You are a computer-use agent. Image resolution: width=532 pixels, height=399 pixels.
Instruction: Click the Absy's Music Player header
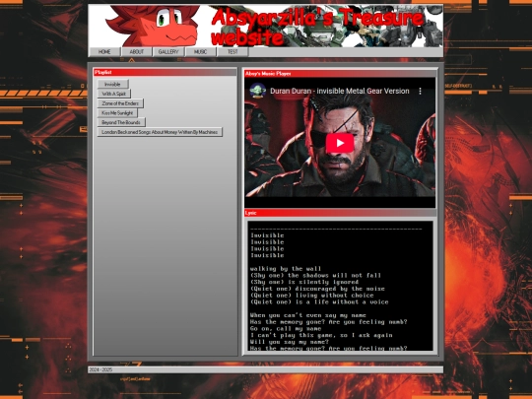[x=340, y=74]
